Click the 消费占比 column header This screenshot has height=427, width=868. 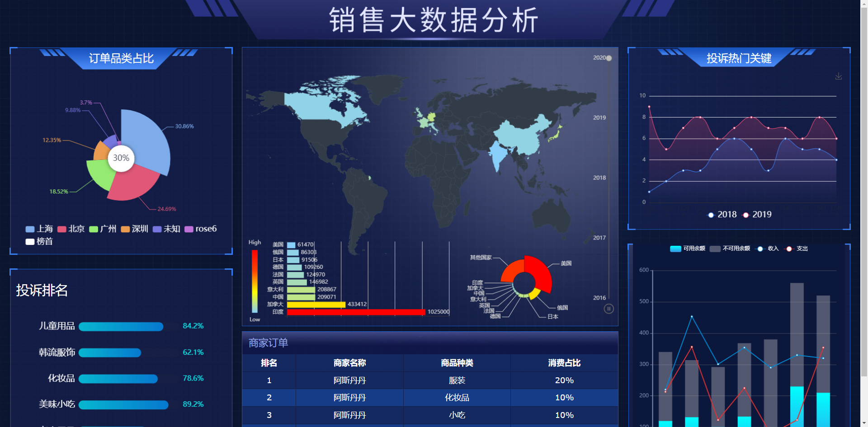click(x=564, y=363)
